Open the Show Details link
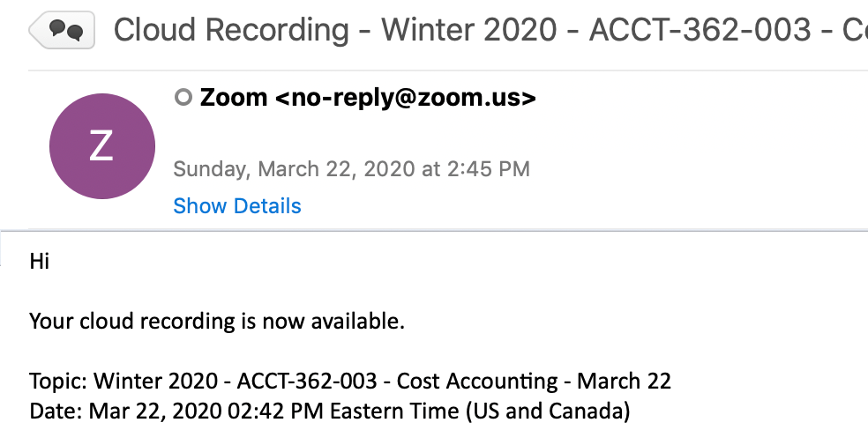 [x=237, y=206]
